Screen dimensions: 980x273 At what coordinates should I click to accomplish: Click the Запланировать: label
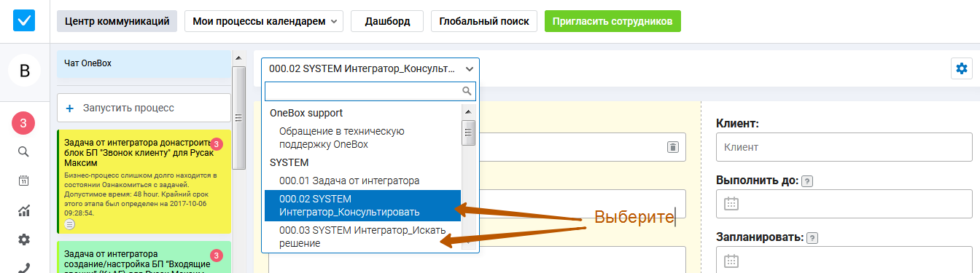761,237
